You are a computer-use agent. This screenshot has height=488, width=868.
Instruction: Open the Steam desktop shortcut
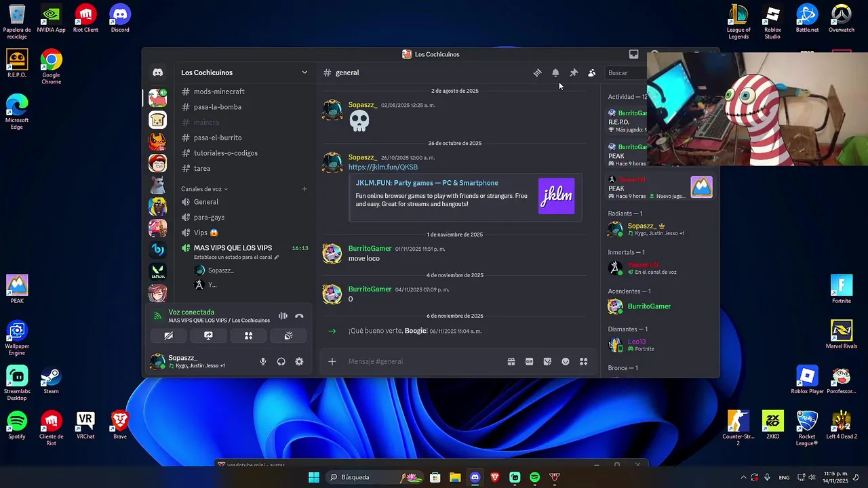coord(50,382)
